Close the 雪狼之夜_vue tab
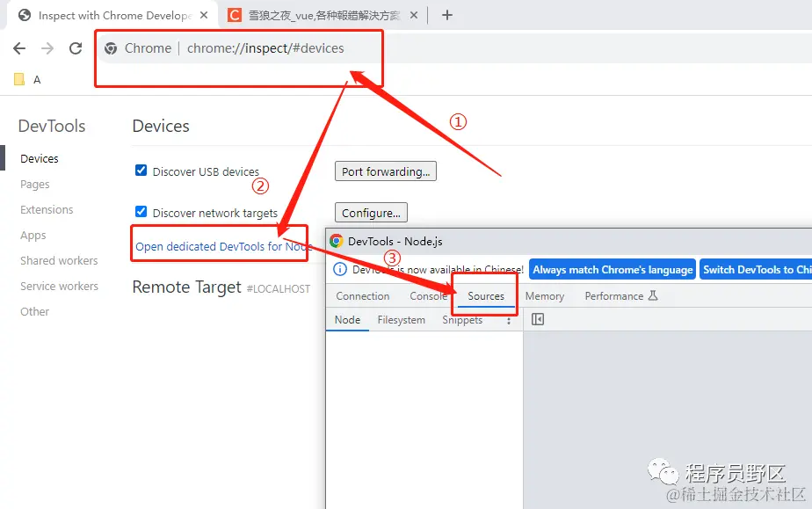This screenshot has height=509, width=812. [414, 16]
